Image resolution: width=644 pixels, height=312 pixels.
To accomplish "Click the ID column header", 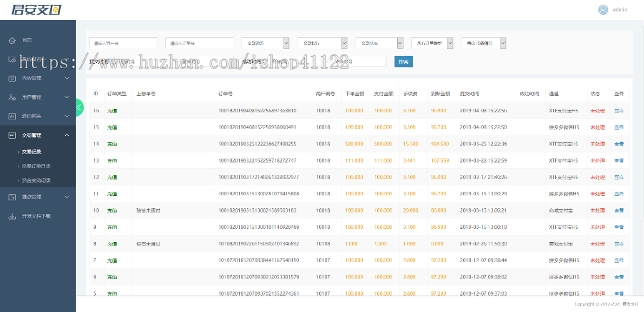I will click(96, 94).
